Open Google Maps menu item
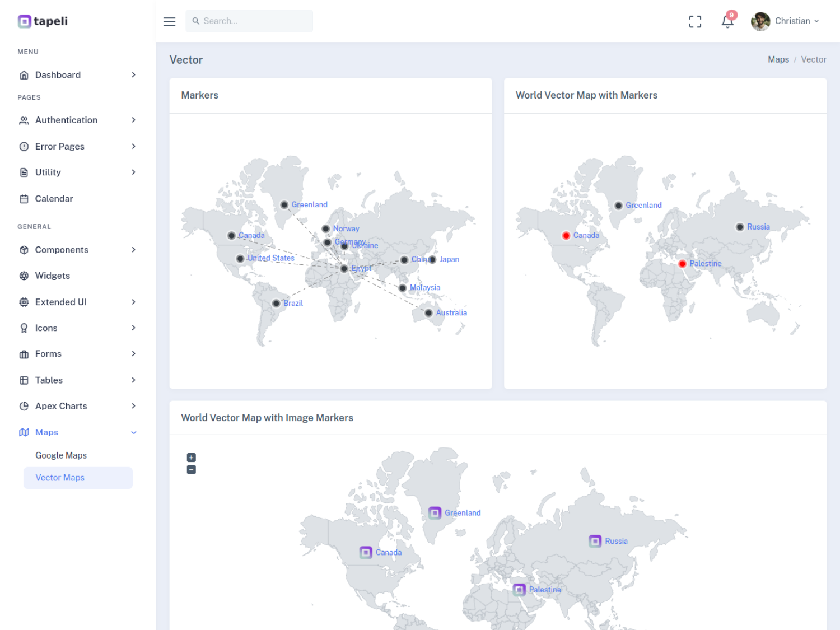Screen dimensions: 840x630 (x=61, y=455)
